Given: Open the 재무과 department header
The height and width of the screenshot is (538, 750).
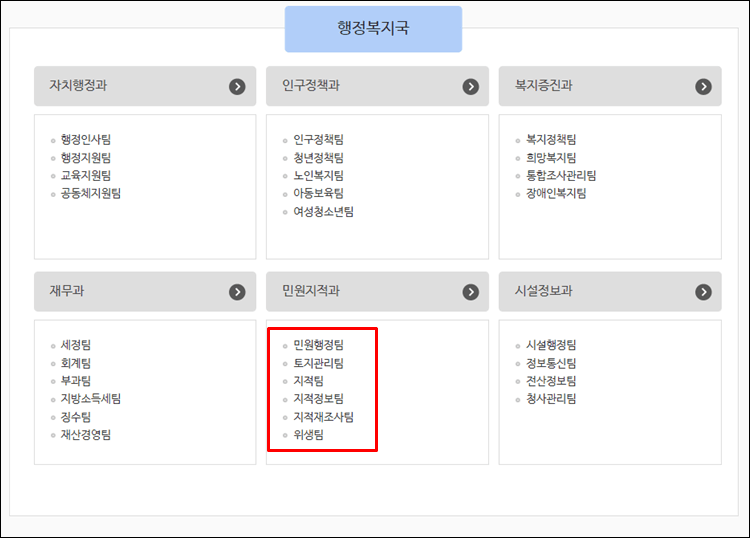Looking at the screenshot, I should click(145, 292).
